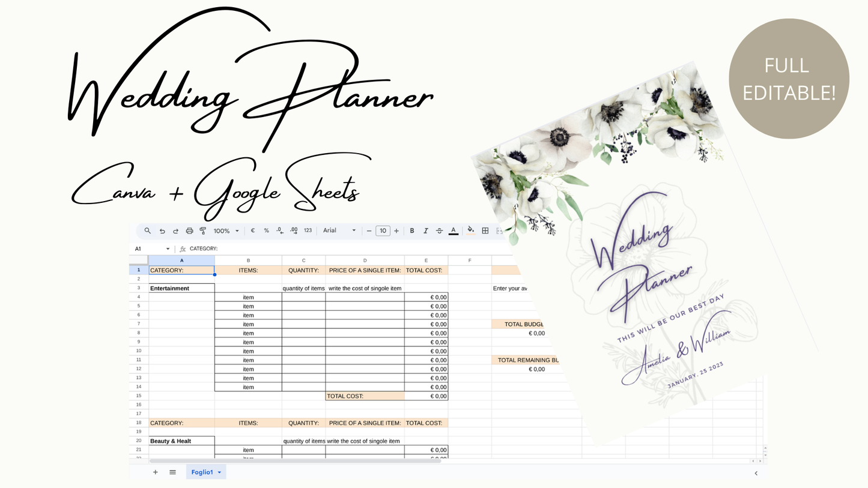Open the fill color picker
868x488 pixels.
[x=471, y=230]
